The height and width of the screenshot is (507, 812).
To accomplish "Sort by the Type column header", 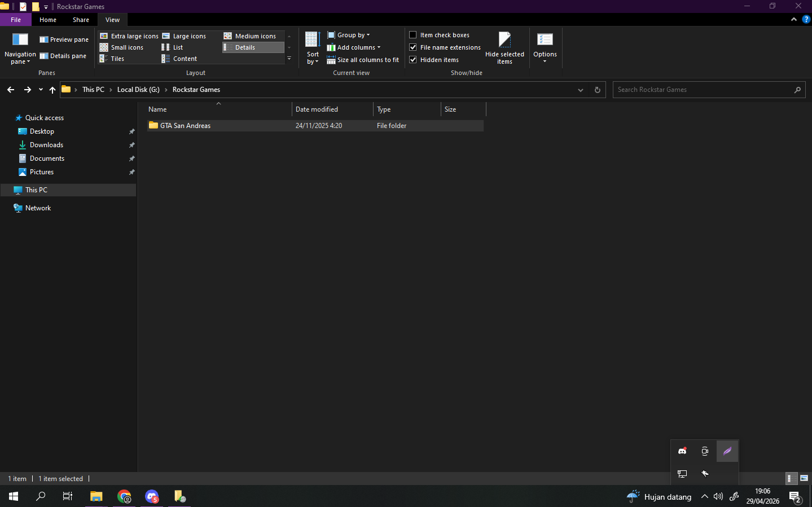I will point(407,109).
